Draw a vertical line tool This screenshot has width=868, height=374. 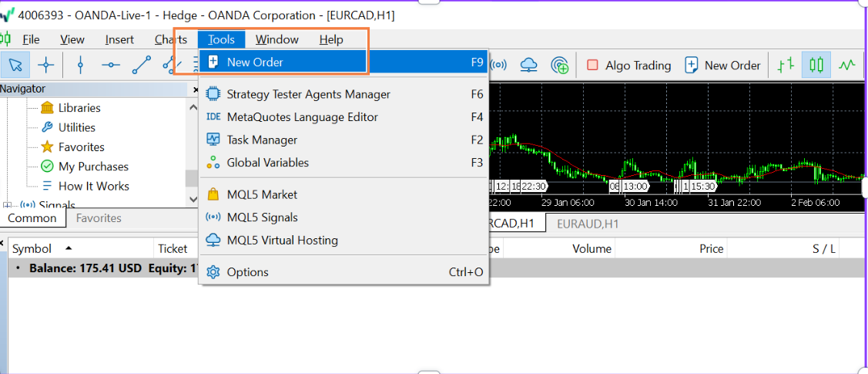click(80, 65)
